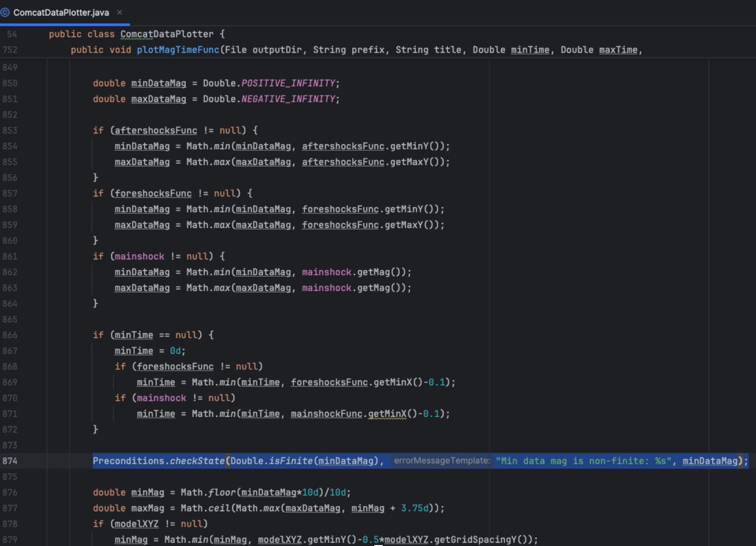Click the "Min data mag is non-finite" string
The width and height of the screenshot is (756, 546).
(x=583, y=461)
